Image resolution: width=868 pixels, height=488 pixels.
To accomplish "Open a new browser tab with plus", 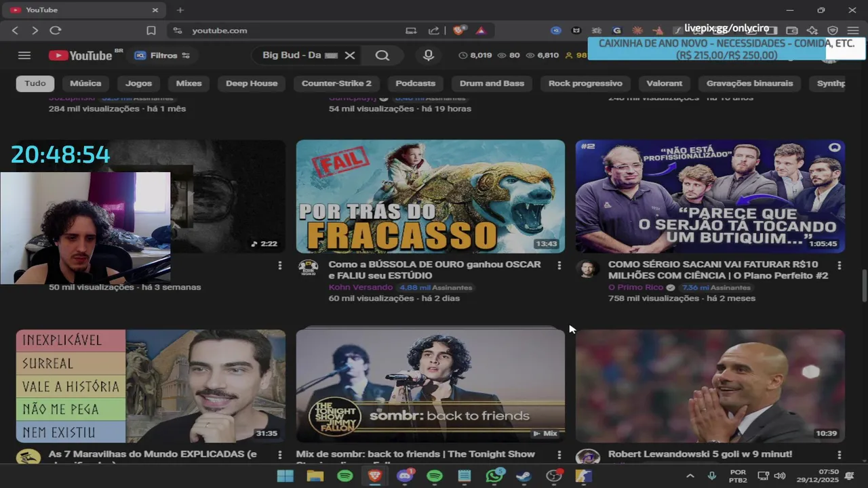I will [x=180, y=10].
